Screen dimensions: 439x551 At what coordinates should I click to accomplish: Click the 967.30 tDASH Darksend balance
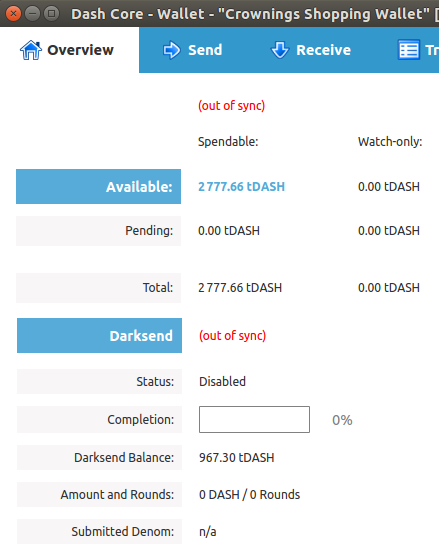(237, 458)
